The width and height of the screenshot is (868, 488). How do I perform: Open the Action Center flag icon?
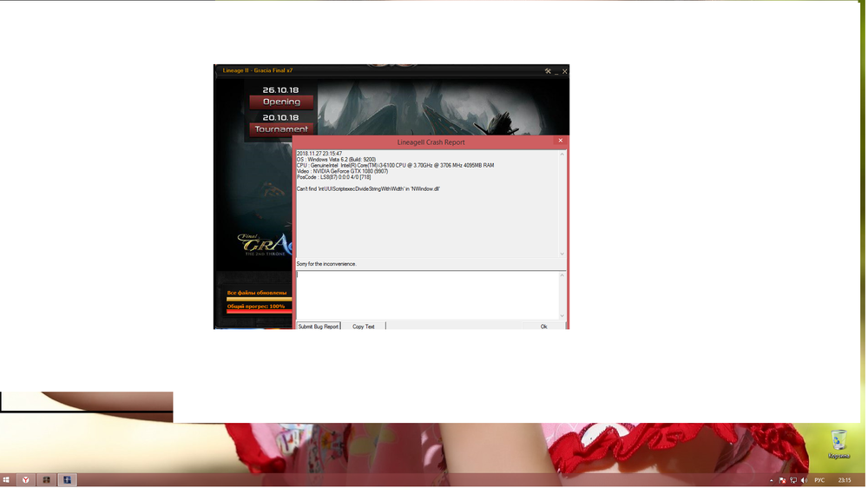tap(782, 480)
